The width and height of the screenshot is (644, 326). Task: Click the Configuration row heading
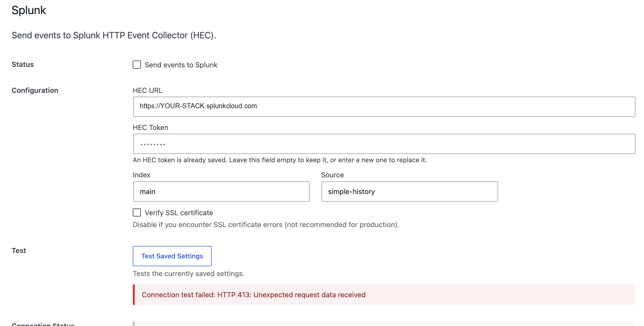click(35, 90)
